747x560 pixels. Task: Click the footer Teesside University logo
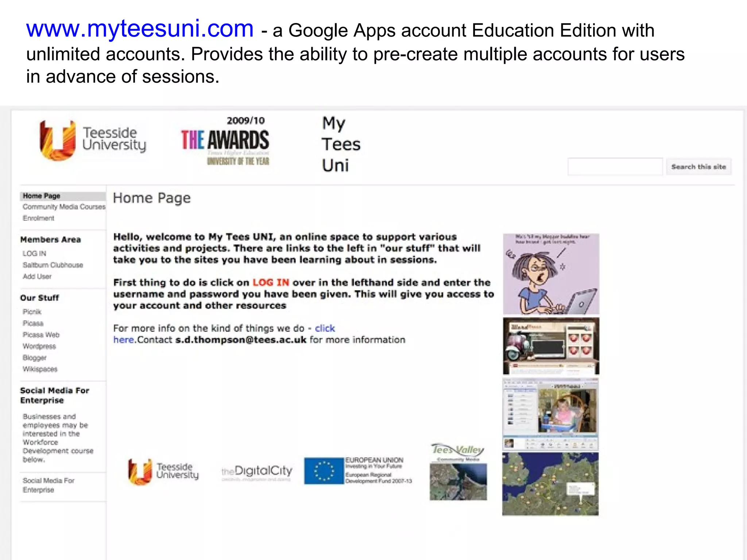coord(163,472)
